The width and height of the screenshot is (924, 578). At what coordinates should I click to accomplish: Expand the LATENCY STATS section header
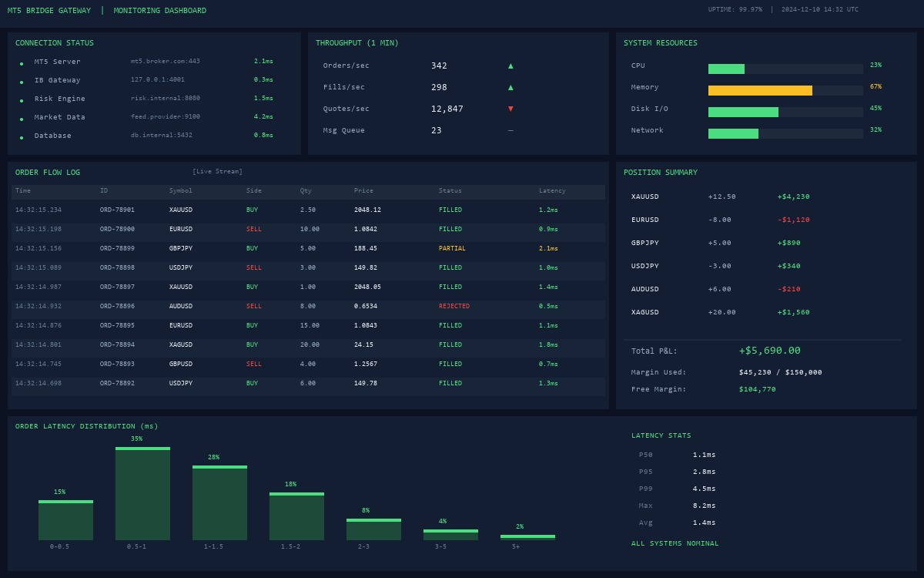click(x=662, y=435)
